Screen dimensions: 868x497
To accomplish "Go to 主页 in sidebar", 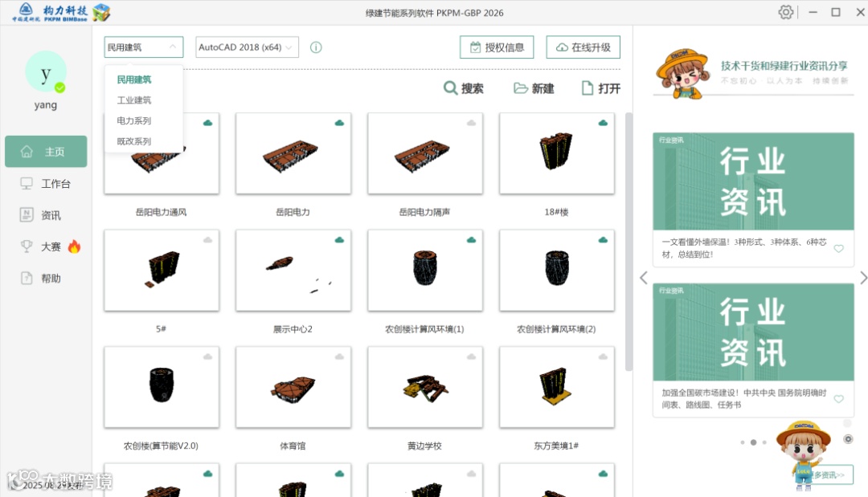I will [46, 152].
